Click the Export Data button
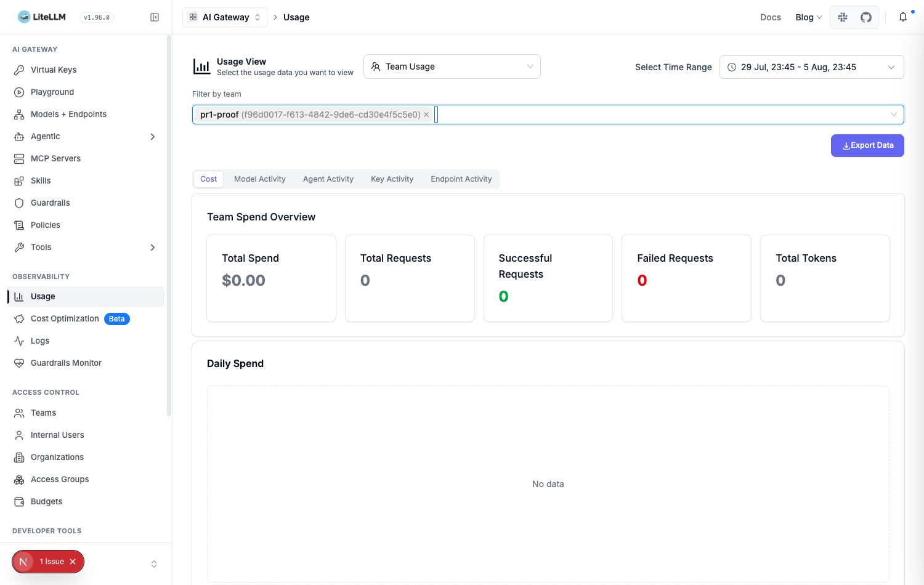Viewport: 924px width, 585px height. (867, 145)
